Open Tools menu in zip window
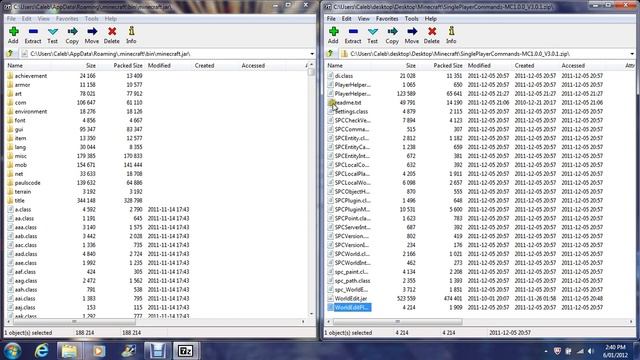This screenshot has width=640, height=360. 411,19
